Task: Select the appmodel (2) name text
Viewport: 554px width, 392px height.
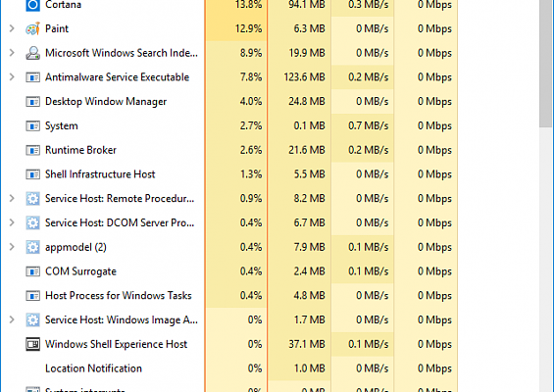Action: [x=76, y=247]
